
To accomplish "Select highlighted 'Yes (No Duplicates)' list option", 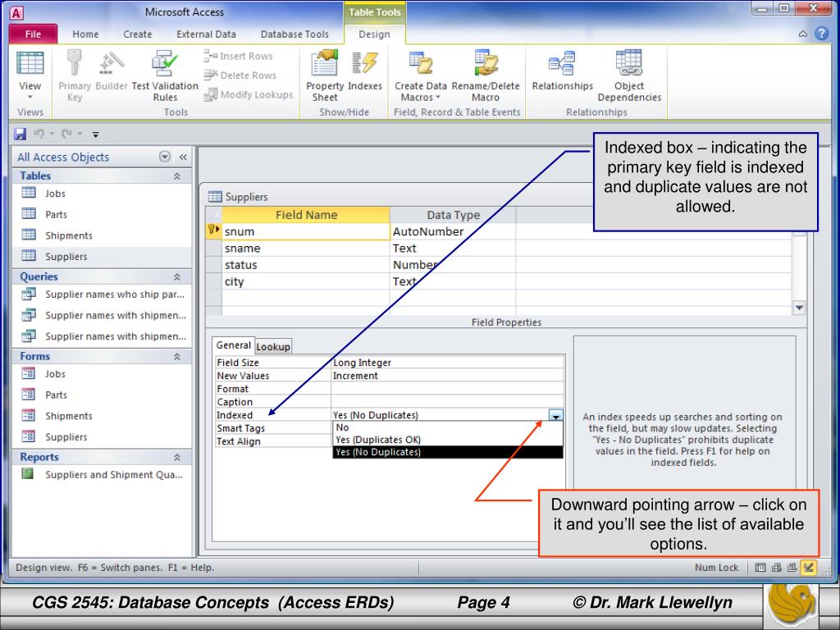I will [447, 452].
